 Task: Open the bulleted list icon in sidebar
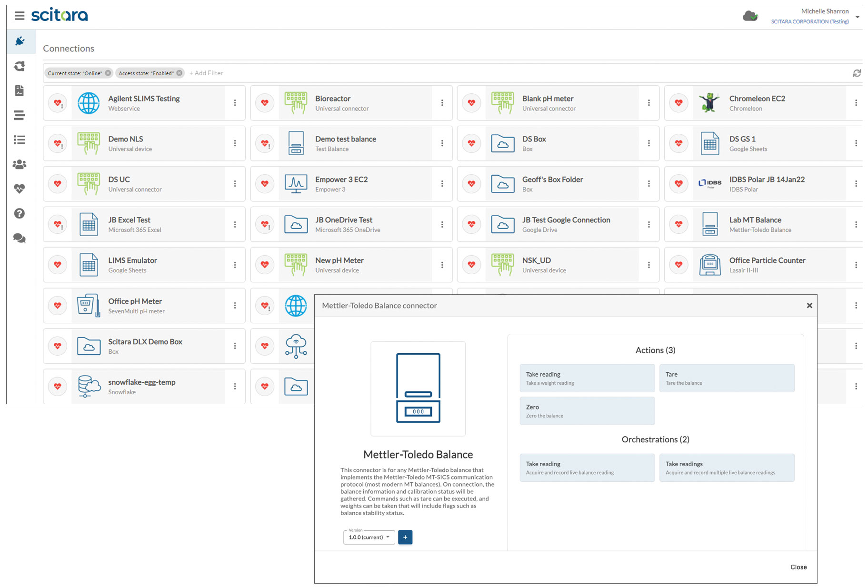click(x=20, y=140)
